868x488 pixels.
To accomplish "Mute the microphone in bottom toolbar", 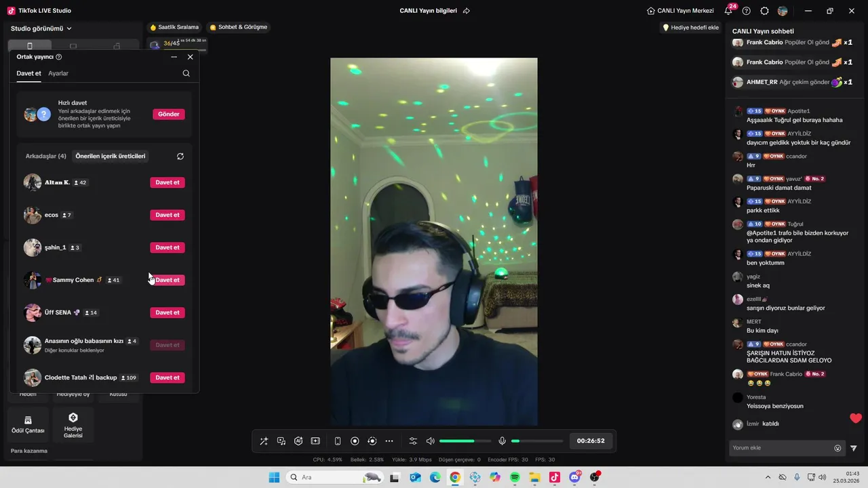I will pos(502,441).
